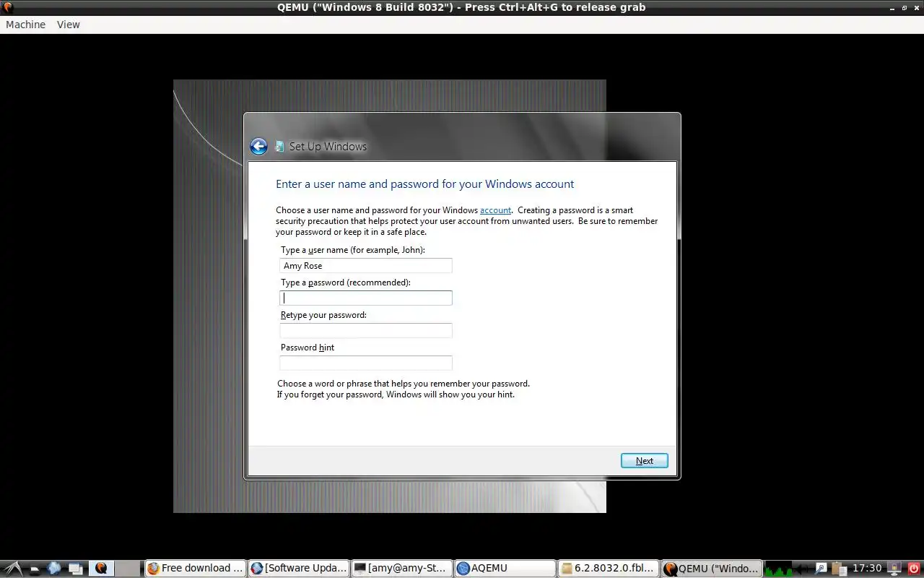The height and width of the screenshot is (578, 924).
Task: Switch to the Software Update taskbar window
Action: [298, 569]
